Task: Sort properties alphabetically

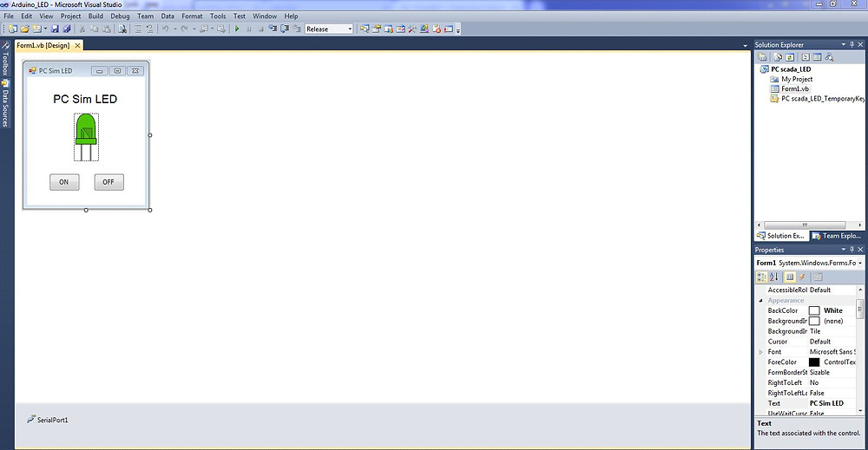Action: (x=774, y=277)
